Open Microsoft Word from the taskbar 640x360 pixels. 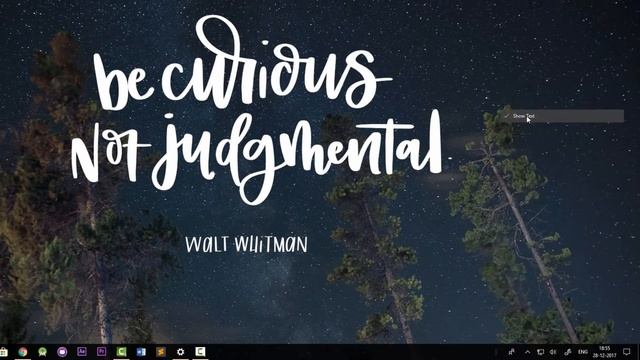141,351
